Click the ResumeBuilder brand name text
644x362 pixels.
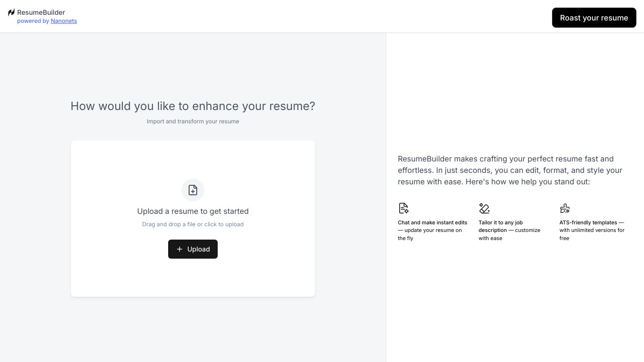pos(41,12)
